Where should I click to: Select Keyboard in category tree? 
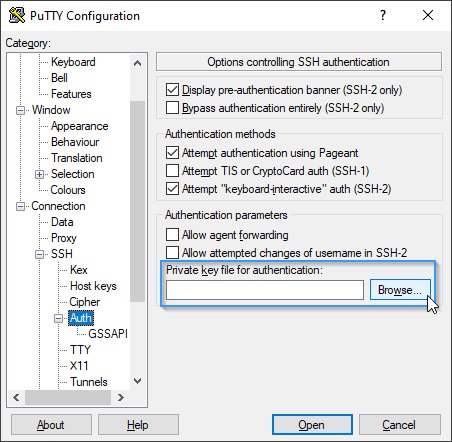click(73, 62)
